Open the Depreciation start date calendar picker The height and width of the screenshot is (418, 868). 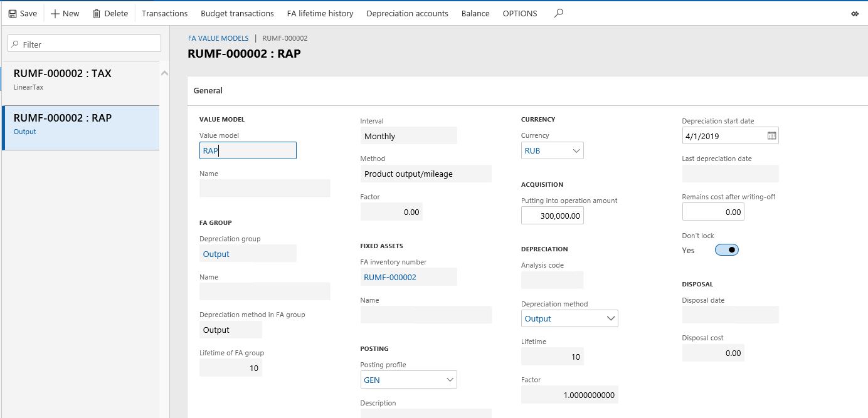(772, 135)
